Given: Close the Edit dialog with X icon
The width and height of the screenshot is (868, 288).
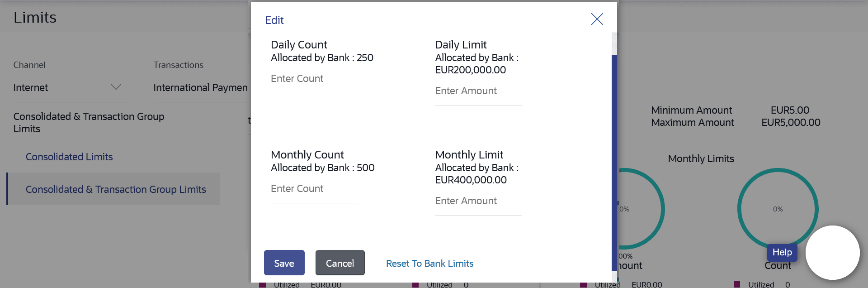Looking at the screenshot, I should click(x=597, y=19).
